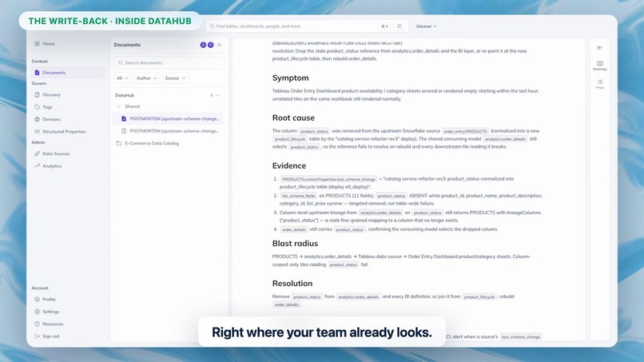Click the Symptom heading
644x362 pixels.
(290, 78)
